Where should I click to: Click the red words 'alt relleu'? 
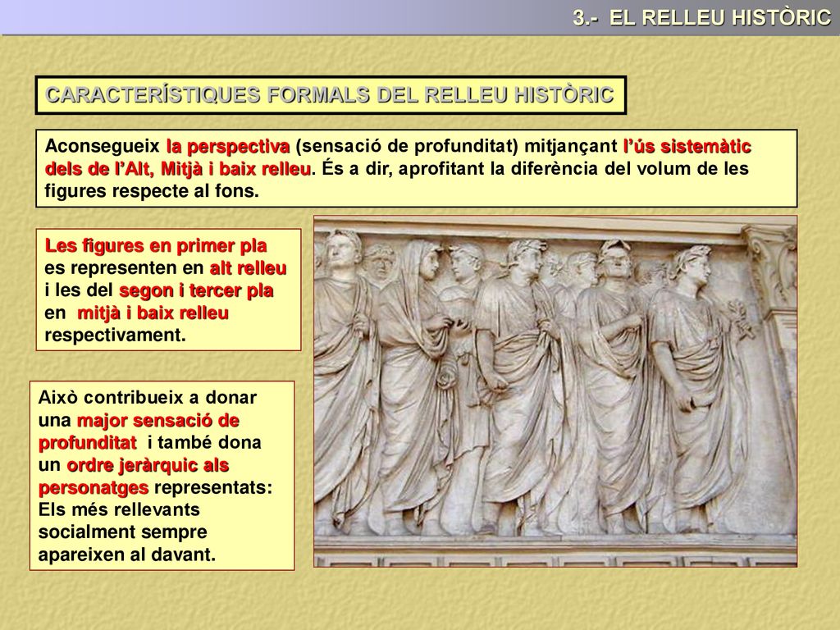point(248,268)
